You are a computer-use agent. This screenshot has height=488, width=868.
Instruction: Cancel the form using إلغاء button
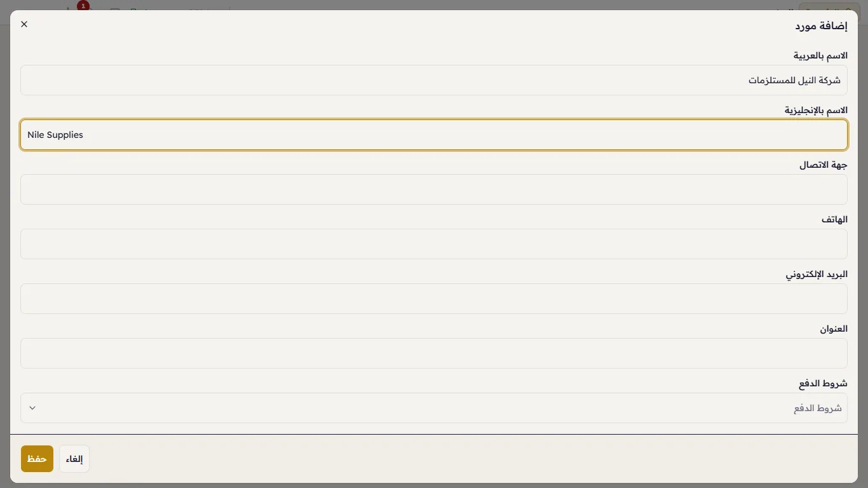pyautogui.click(x=74, y=459)
